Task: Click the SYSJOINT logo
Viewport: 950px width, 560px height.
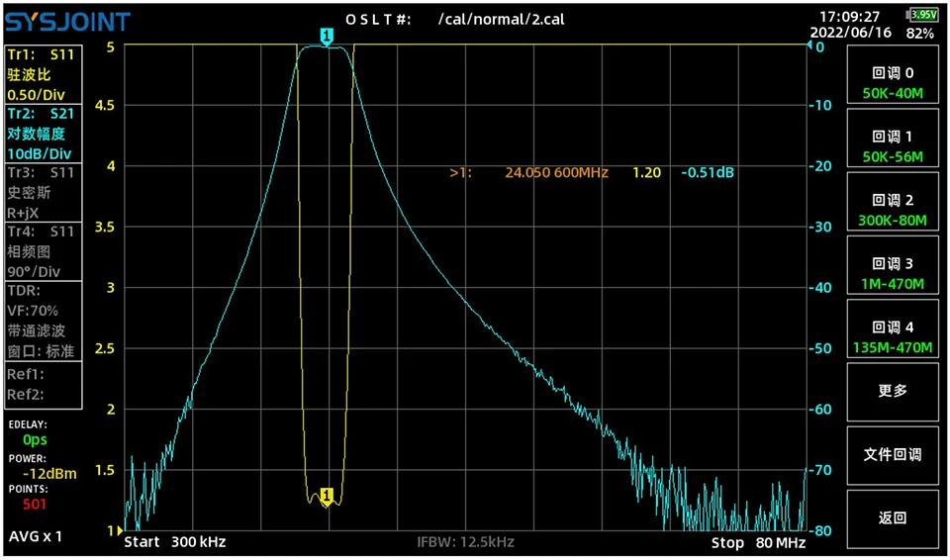Action: pyautogui.click(x=68, y=23)
